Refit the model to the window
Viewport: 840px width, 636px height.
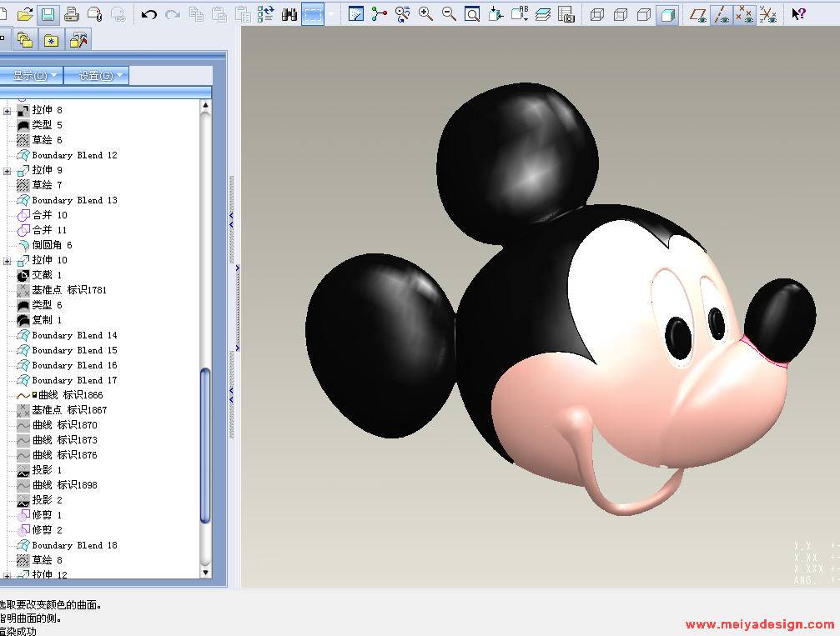pyautogui.click(x=472, y=14)
